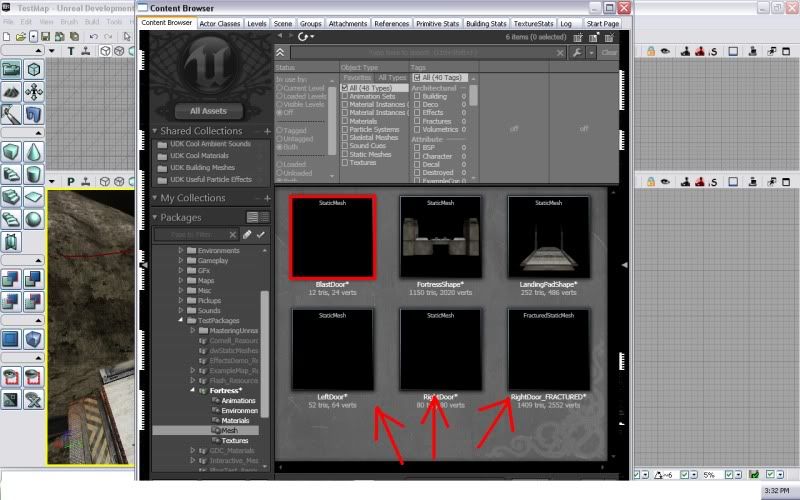The width and height of the screenshot is (800, 500).
Task: Select the Sphere brush builder tool
Action: [33, 219]
